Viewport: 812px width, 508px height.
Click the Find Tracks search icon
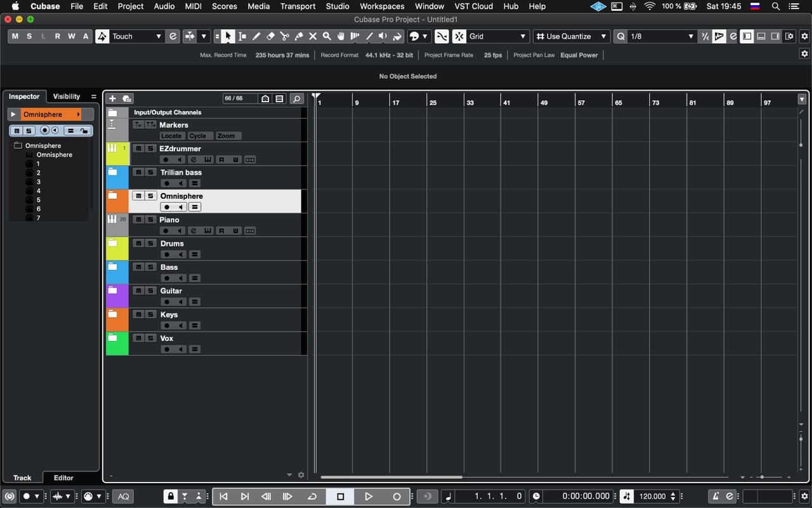pyautogui.click(x=296, y=98)
